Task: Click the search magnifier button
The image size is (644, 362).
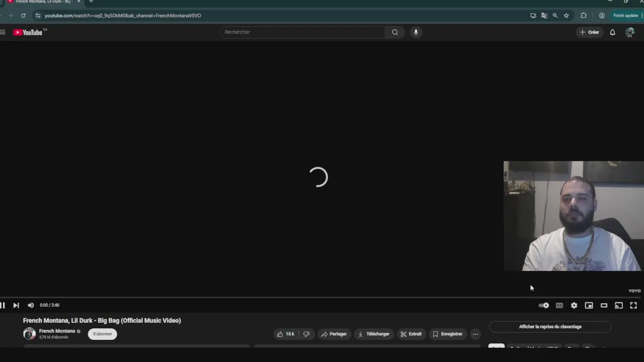Action: [395, 32]
